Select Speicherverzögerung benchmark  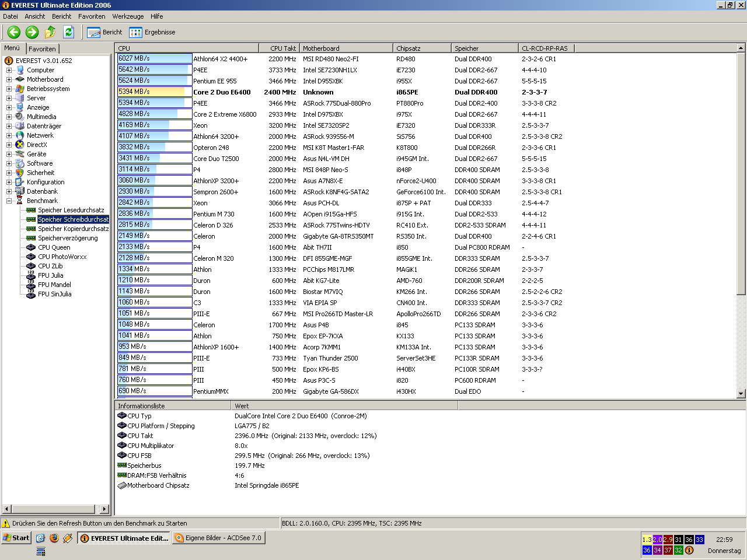point(68,238)
